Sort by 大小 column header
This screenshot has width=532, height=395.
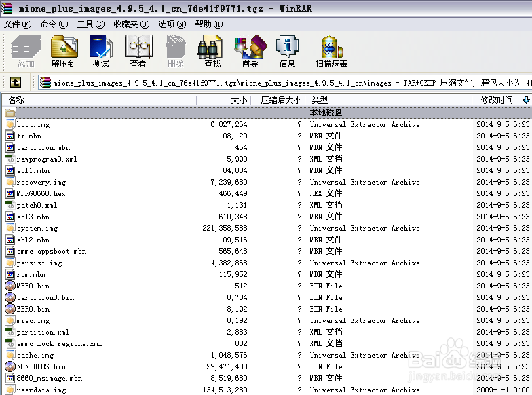(224, 100)
